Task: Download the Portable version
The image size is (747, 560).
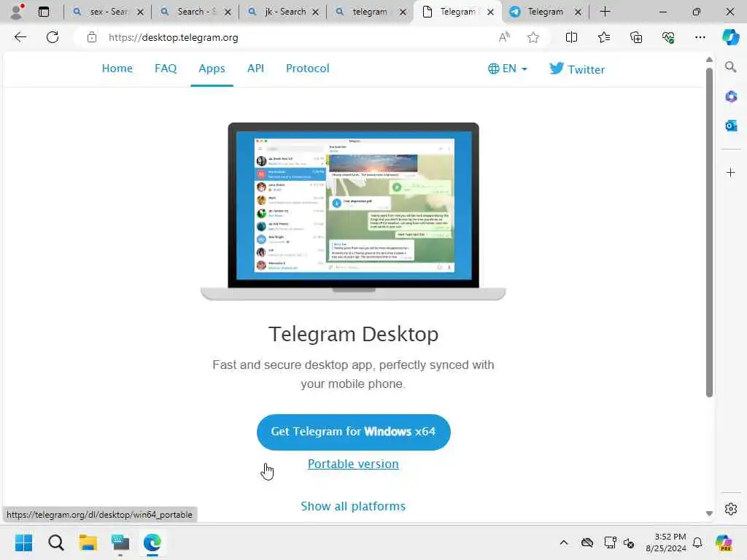Action: click(353, 464)
